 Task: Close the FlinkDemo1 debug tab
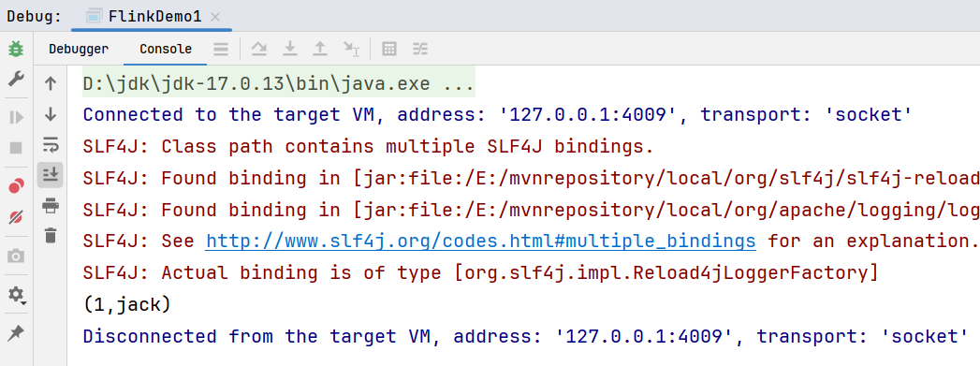coord(215,17)
